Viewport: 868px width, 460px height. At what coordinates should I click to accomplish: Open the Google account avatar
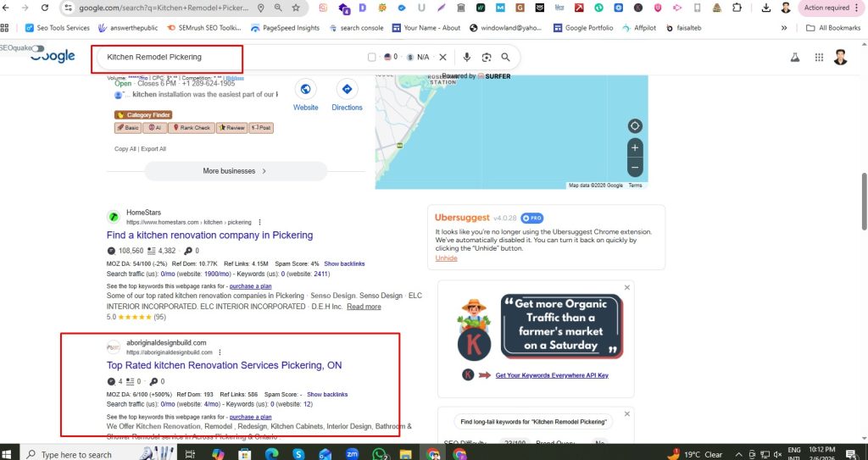click(840, 57)
